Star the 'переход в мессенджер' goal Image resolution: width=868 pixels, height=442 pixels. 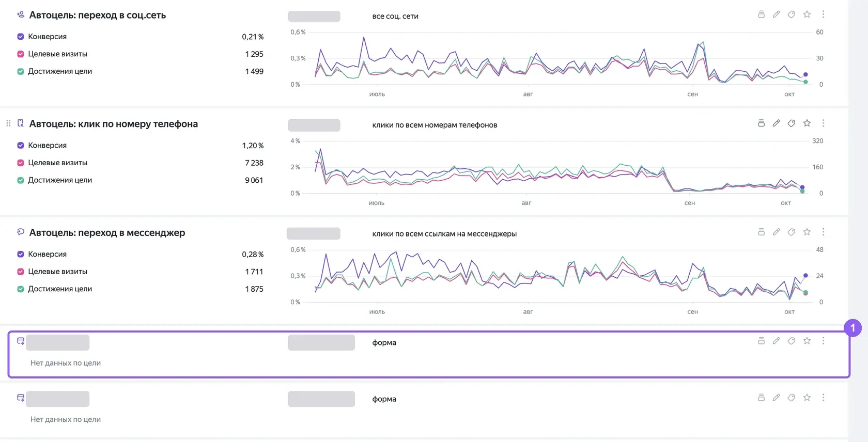point(807,232)
